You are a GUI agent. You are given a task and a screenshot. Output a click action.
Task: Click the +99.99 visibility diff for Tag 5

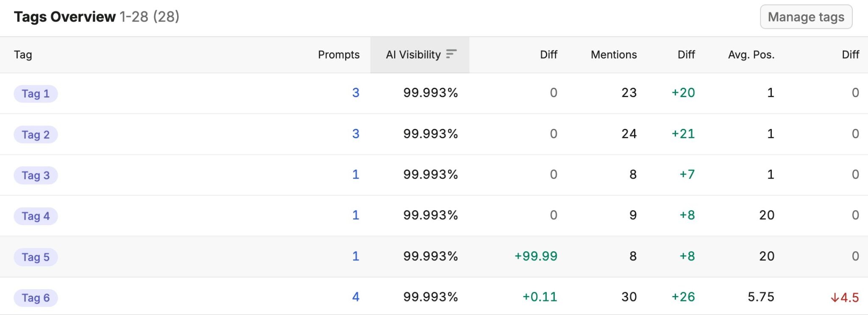(536, 256)
